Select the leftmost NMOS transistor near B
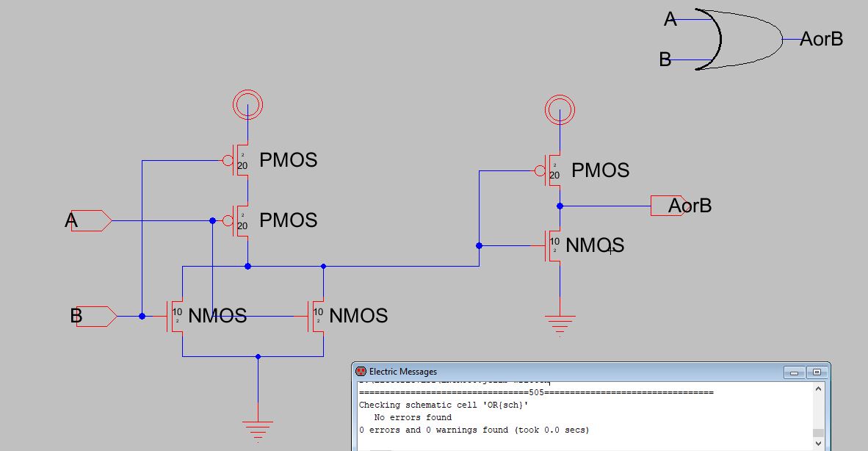The image size is (868, 451). pos(176,316)
